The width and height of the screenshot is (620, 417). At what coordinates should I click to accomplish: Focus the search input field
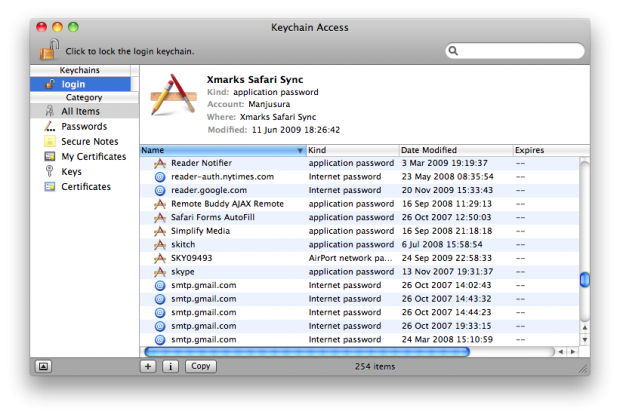(x=515, y=51)
